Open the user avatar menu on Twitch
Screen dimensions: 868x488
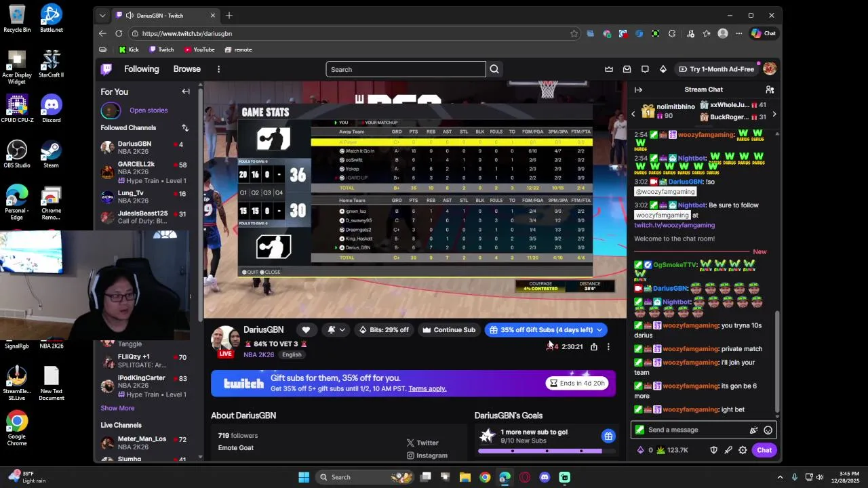770,69
